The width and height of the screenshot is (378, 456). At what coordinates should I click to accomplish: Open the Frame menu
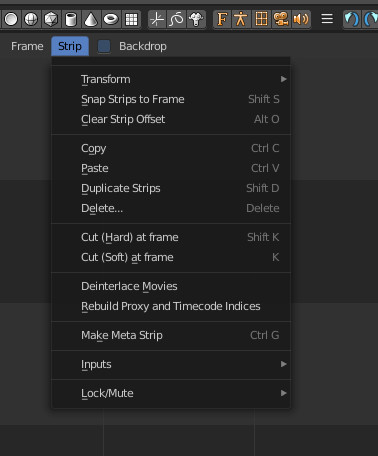point(27,46)
